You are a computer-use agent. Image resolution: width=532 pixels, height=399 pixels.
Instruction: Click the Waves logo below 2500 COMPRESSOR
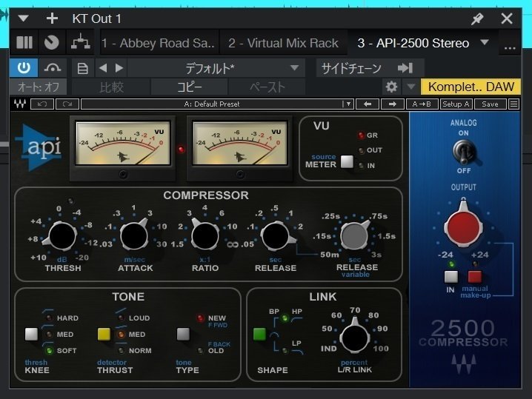(464, 363)
